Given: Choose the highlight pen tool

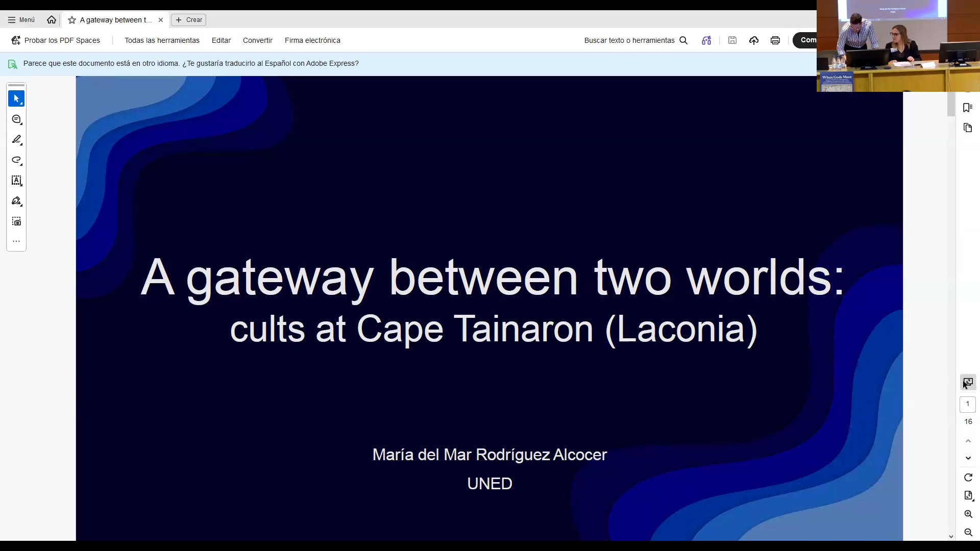Looking at the screenshot, I should pyautogui.click(x=16, y=140).
